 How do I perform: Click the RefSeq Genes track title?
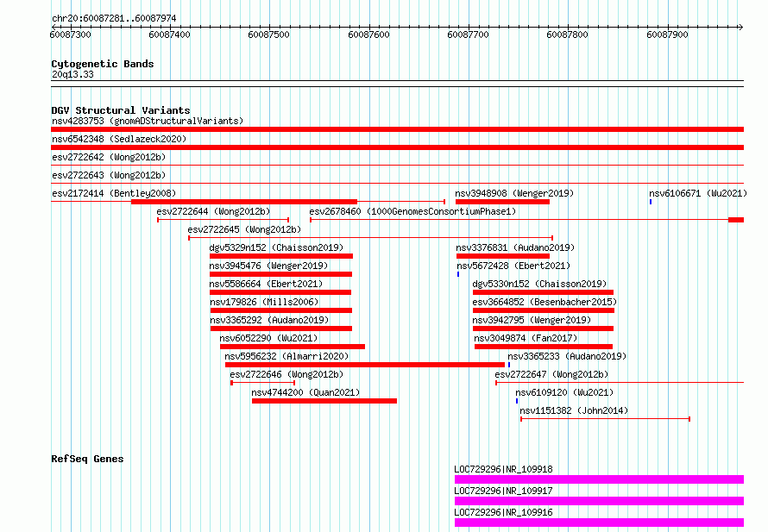tap(87, 459)
